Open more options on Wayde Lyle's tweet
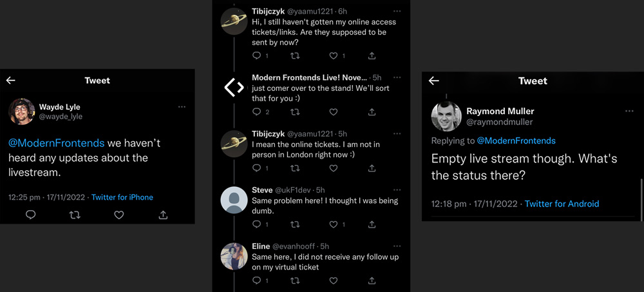This screenshot has height=292, width=644. click(x=182, y=107)
